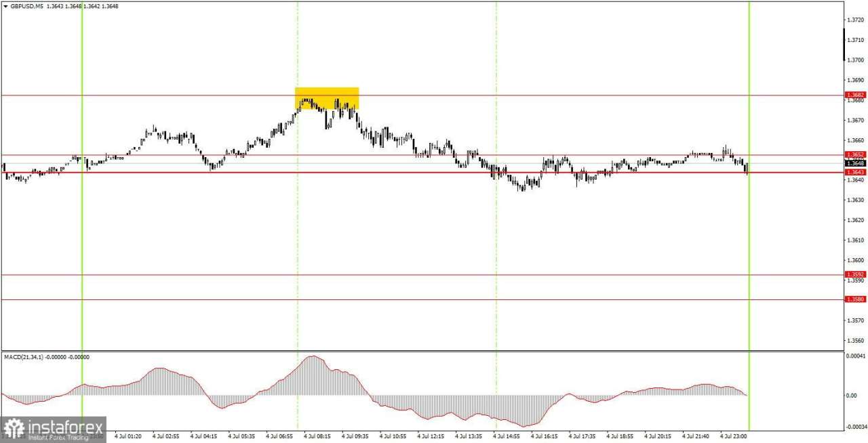The image size is (868, 443).
Task: Click the 4 Jul 01:20 time label
Action: 127,437
